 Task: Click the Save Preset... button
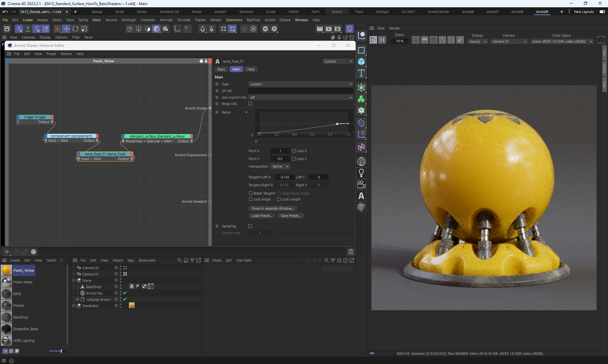[x=290, y=216]
